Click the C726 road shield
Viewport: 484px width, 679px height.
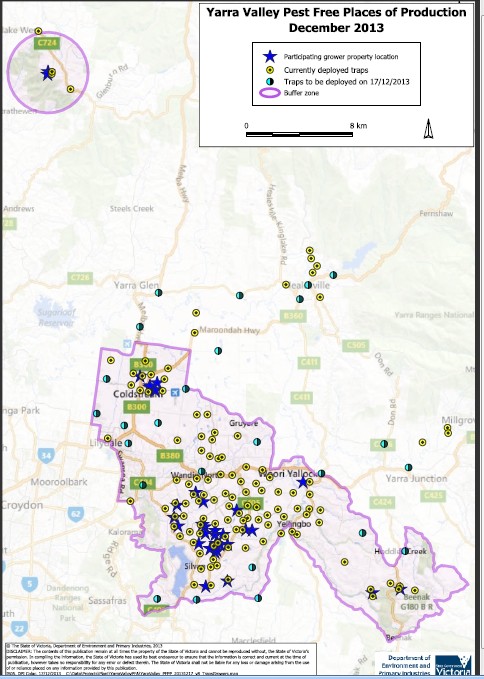point(80,277)
